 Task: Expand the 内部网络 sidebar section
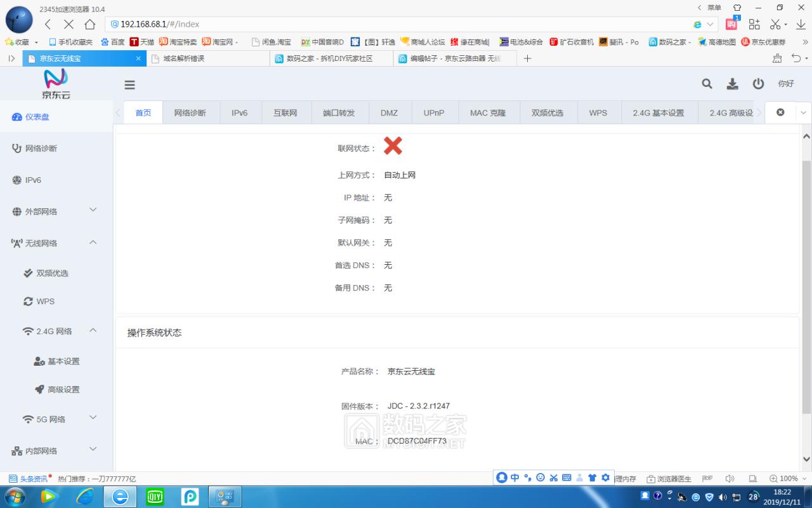42,450
